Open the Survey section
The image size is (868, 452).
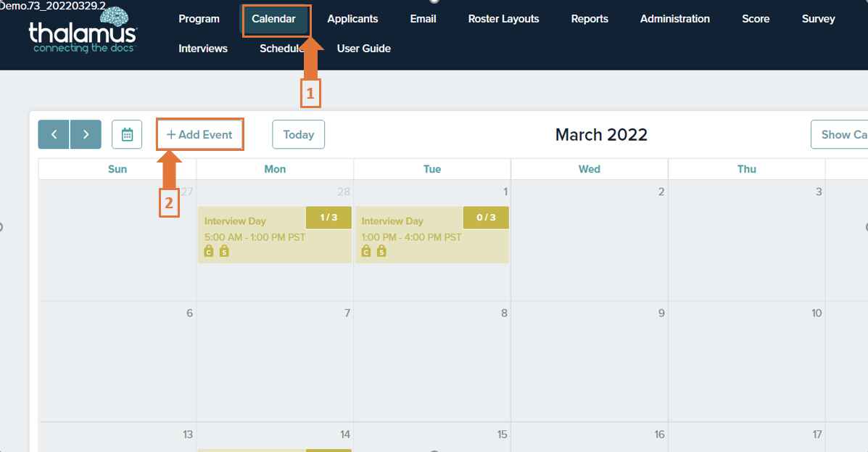(x=818, y=19)
